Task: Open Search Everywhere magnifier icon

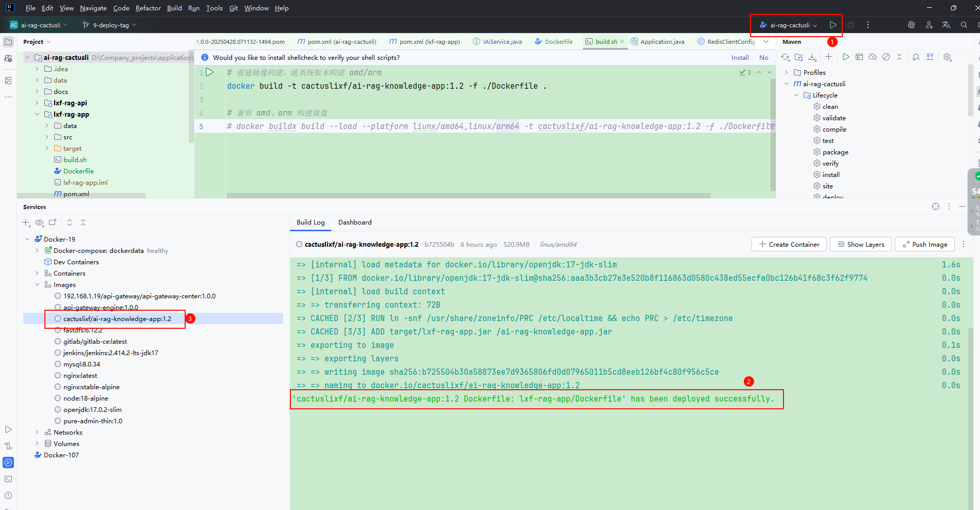Action: (x=964, y=25)
